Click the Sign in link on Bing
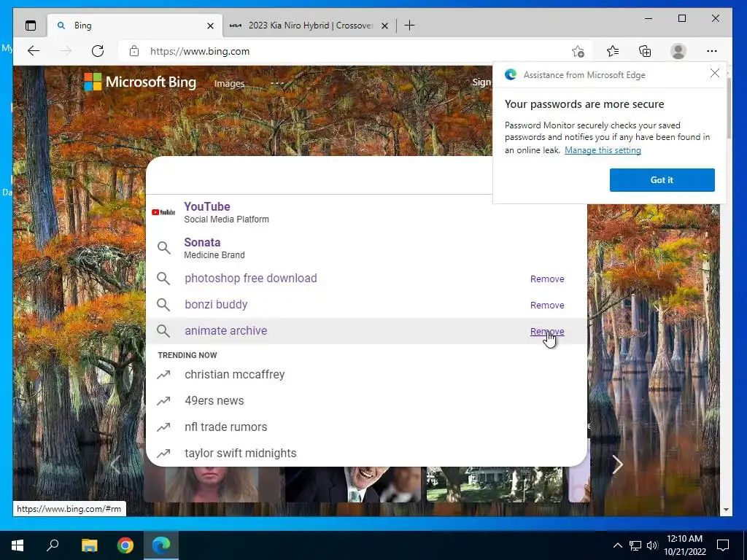747x560 pixels. 481,82
